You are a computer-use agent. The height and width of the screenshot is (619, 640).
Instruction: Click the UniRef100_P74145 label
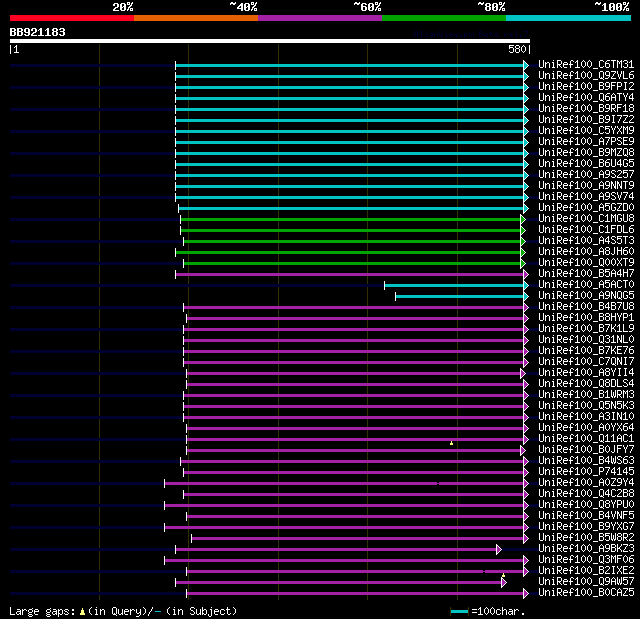pyautogui.click(x=586, y=472)
